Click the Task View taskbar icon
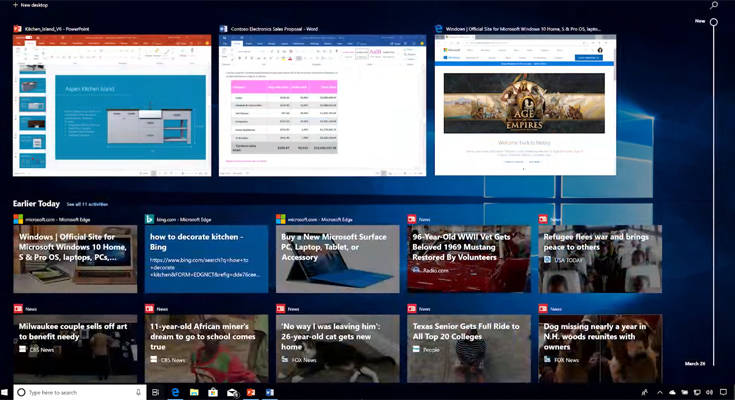735x400 pixels. click(x=155, y=392)
